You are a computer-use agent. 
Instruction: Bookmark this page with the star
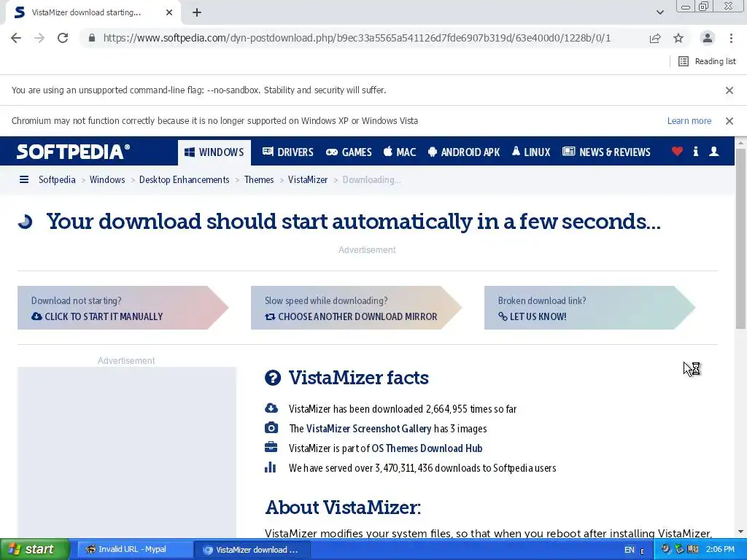(678, 38)
